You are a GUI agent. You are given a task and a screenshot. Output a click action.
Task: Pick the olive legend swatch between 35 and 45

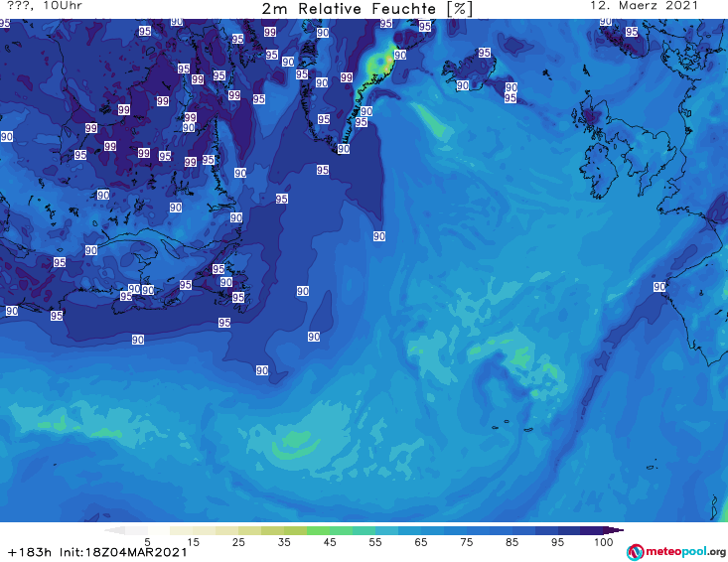[296, 530]
